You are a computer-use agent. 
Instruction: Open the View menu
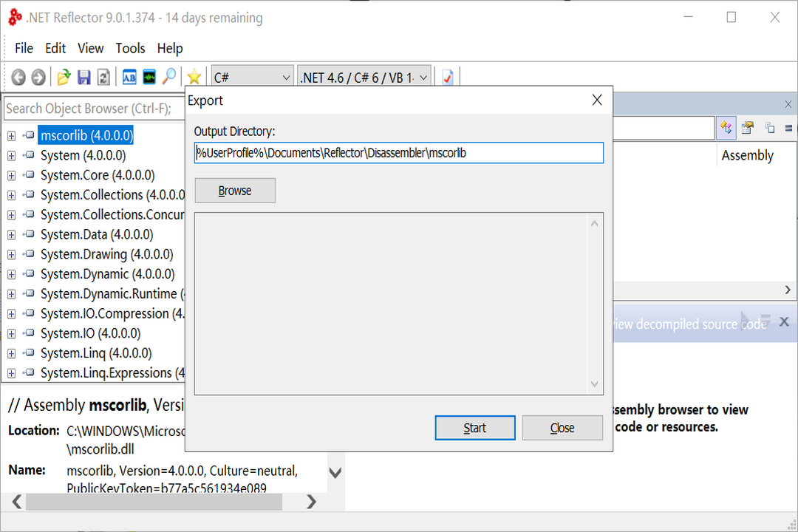[x=90, y=48]
